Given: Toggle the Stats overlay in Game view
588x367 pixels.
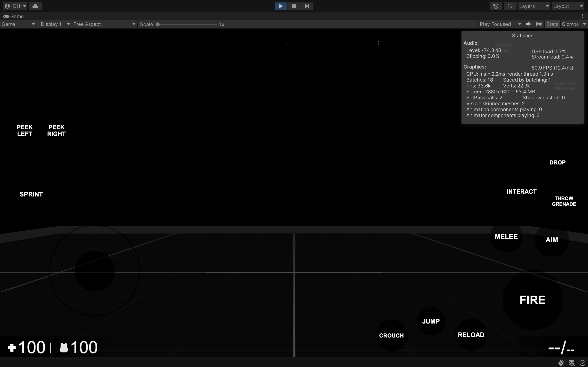Looking at the screenshot, I should pyautogui.click(x=552, y=24).
